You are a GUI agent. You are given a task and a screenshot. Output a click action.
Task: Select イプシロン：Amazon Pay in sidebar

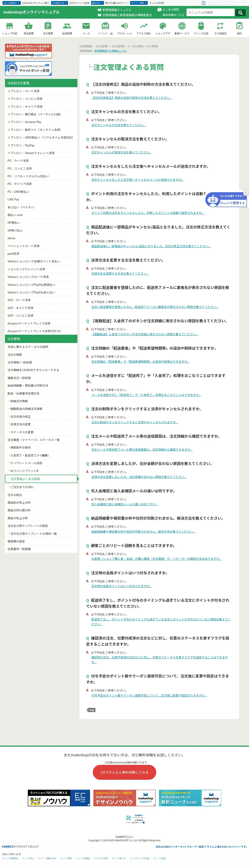click(x=41, y=122)
